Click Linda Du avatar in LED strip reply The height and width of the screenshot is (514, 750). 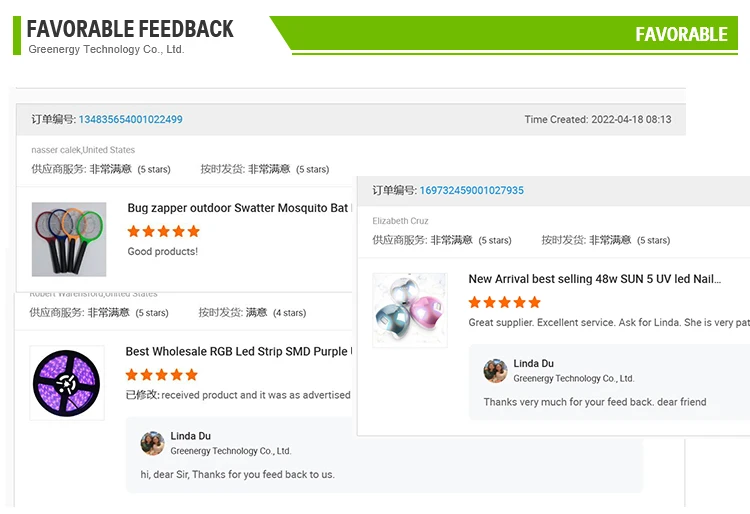click(x=152, y=443)
